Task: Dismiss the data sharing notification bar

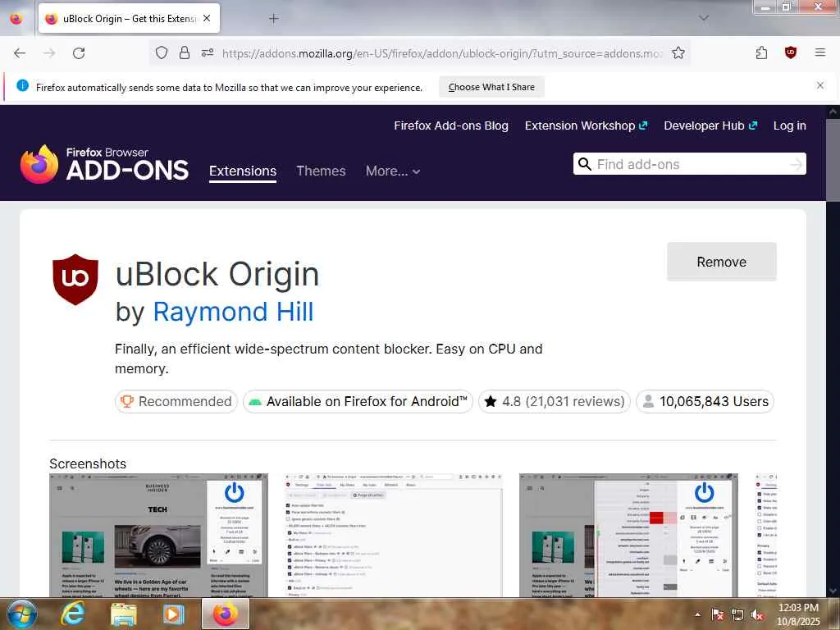Action: point(820,85)
